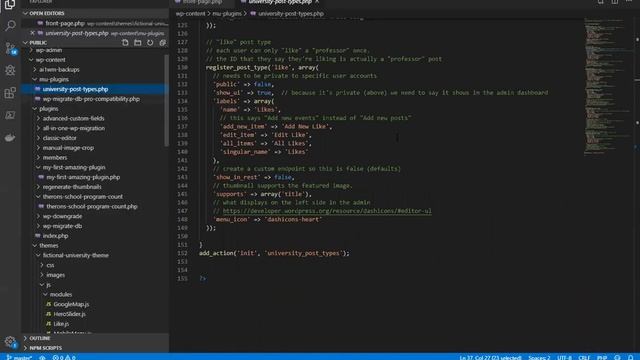Click the New Folder icon in PUBLIC header

tap(138, 42)
